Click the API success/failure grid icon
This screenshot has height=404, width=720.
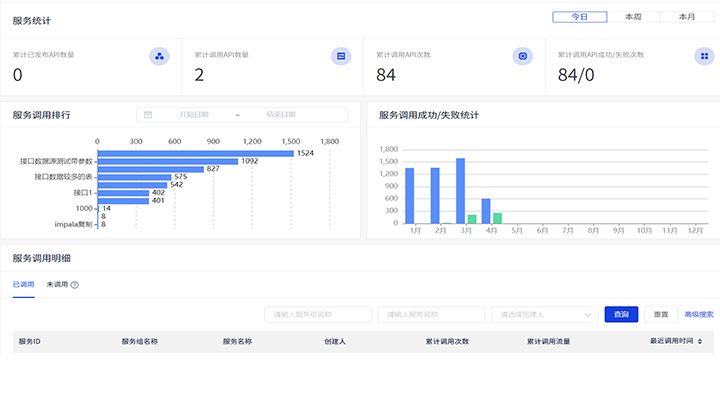click(x=703, y=56)
